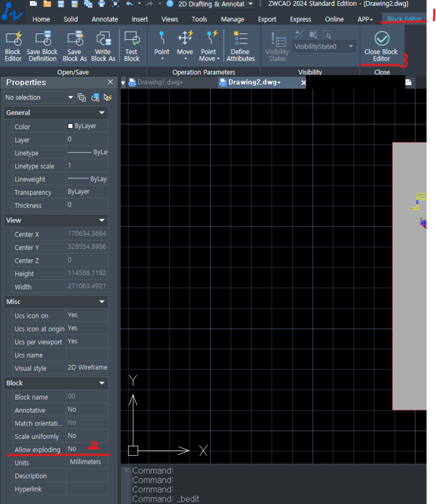Click the Make Visible icon in Visibility panel
Screen dimensions: 436x504
coord(313,34)
